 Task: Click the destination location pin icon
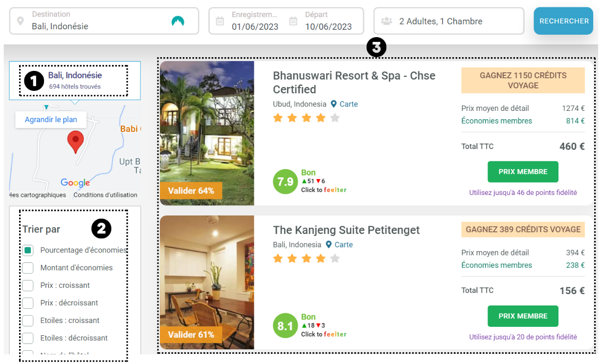tap(20, 21)
